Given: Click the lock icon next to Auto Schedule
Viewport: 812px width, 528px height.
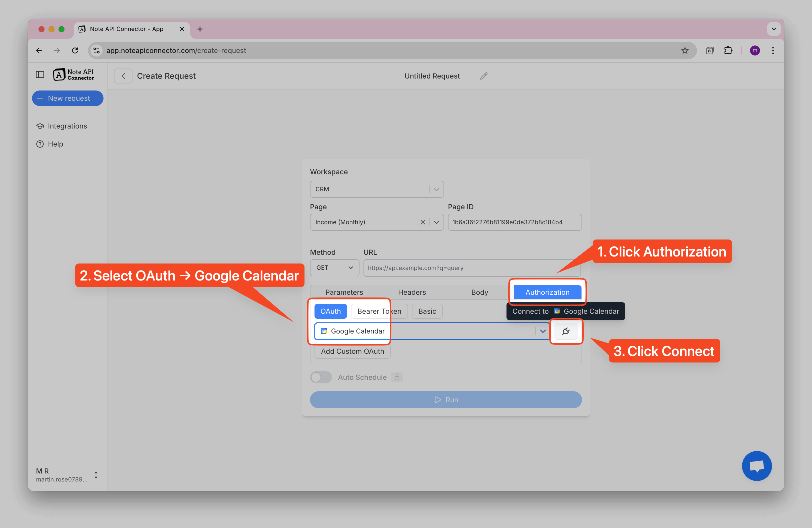Looking at the screenshot, I should (x=397, y=377).
